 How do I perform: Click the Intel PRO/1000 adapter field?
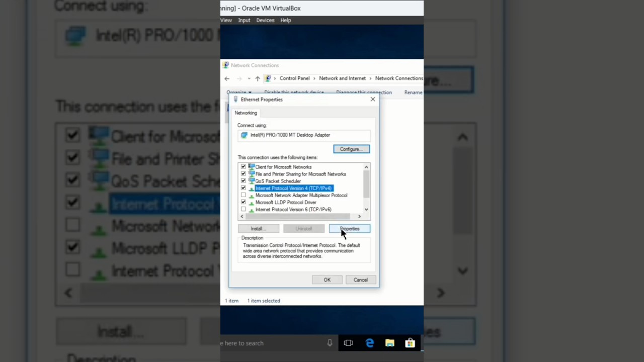point(304,135)
